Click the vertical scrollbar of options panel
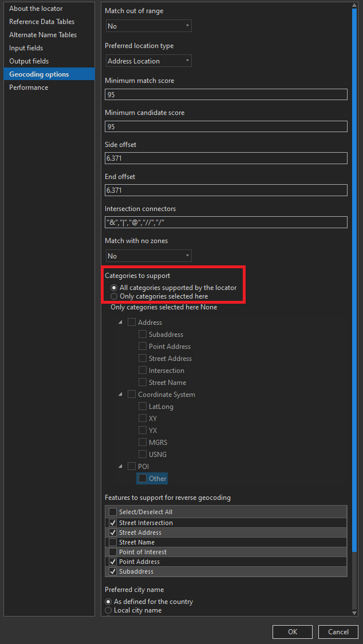This screenshot has width=363, height=644. tap(355, 286)
